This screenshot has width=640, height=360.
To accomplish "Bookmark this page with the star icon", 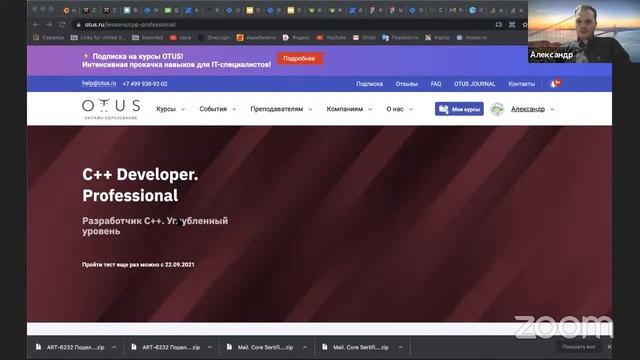I will coord(524,24).
